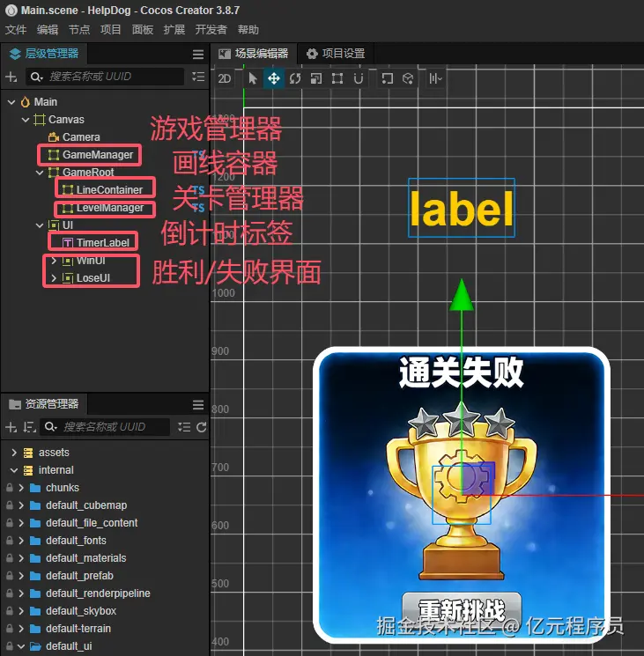This screenshot has height=656, width=644.
Task: Switch to the Scene Editor (场景编辑器) tab
Action: click(254, 54)
